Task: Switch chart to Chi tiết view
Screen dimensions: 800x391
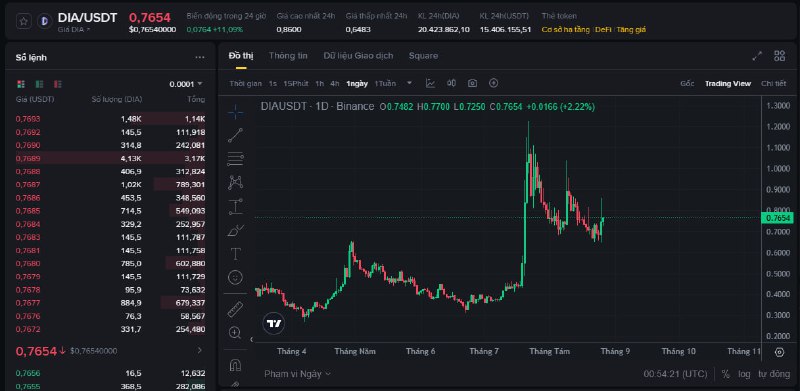Action: (x=773, y=84)
